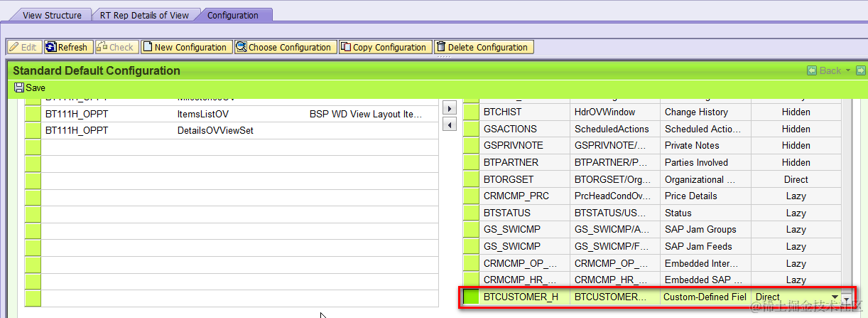Open the Back history dropdown arrow
The height and width of the screenshot is (318, 868).
pos(847,70)
